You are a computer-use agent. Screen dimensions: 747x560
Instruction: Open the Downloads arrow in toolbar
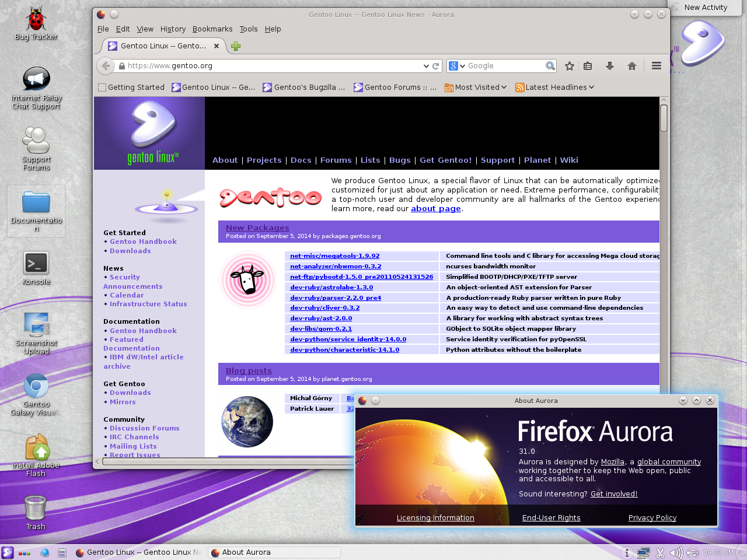[610, 66]
